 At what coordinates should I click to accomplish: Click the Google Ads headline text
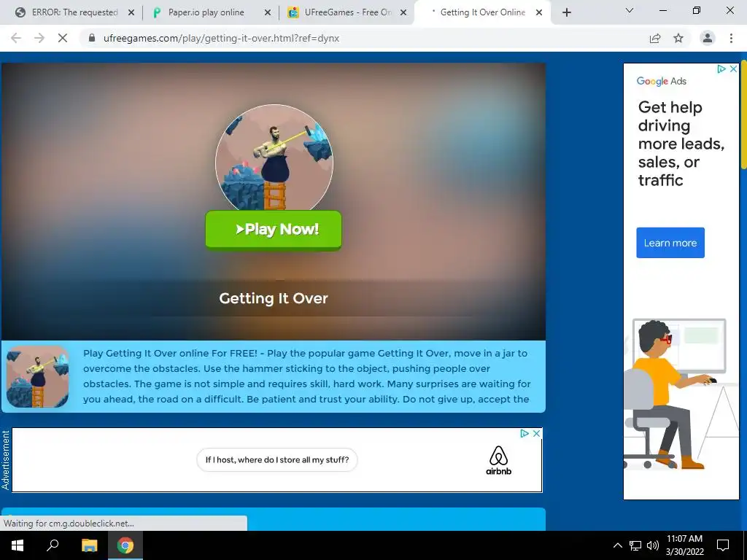click(x=681, y=144)
